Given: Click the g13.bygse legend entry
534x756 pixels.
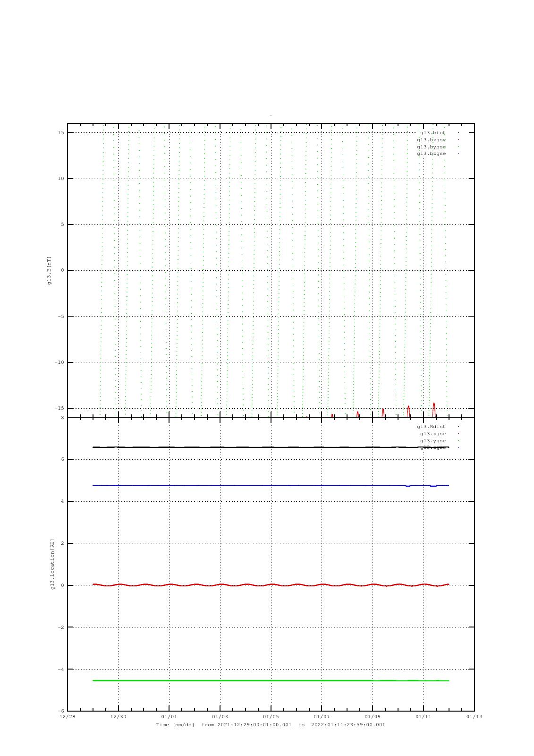Looking at the screenshot, I should (431, 147).
